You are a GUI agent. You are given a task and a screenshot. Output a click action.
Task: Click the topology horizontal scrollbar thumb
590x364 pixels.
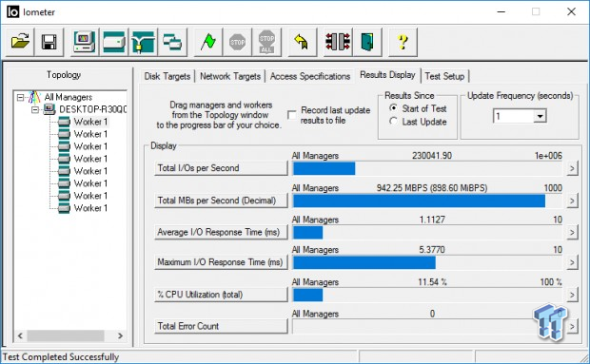pos(66,335)
